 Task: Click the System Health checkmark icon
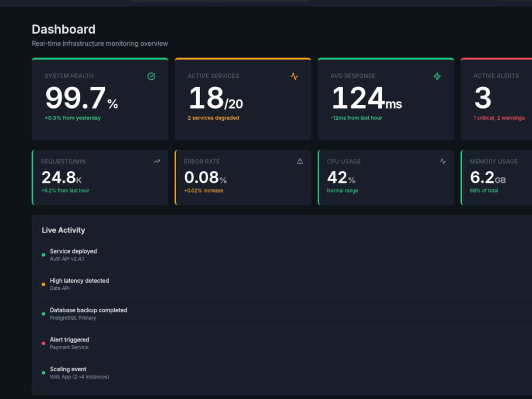point(151,76)
